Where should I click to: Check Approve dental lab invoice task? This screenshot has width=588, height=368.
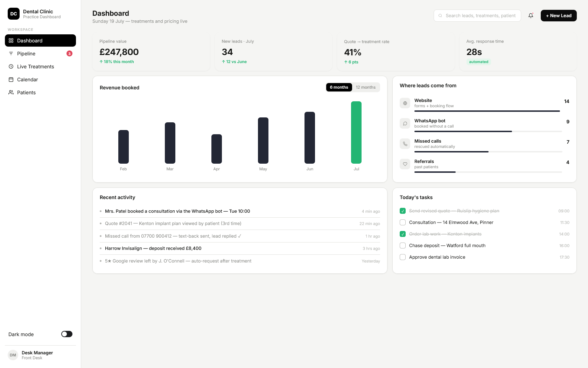pyautogui.click(x=402, y=257)
